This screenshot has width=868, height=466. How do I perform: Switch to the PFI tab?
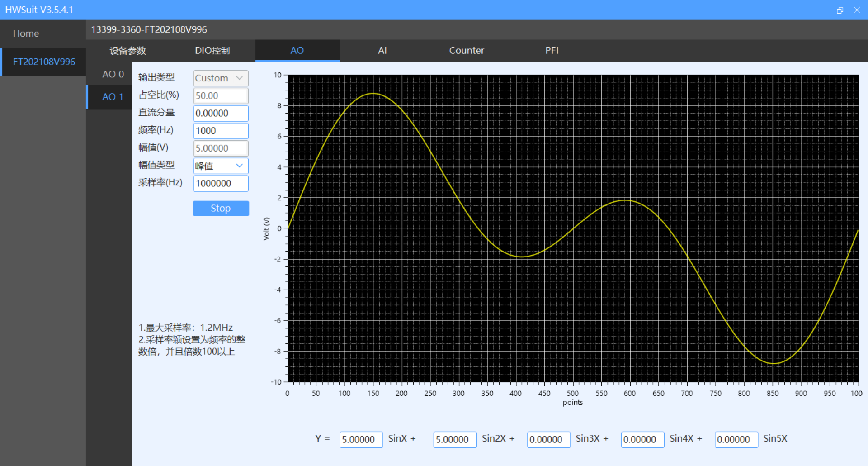coord(552,51)
